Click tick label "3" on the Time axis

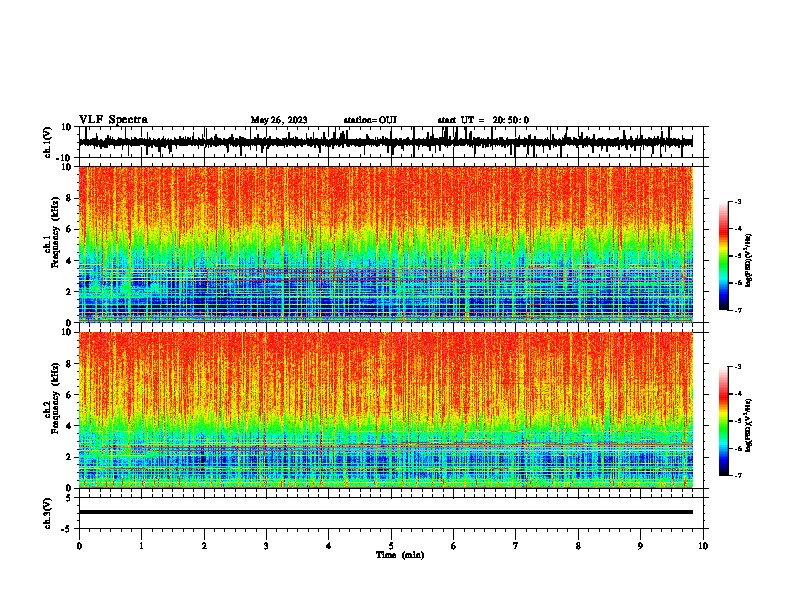(x=266, y=546)
